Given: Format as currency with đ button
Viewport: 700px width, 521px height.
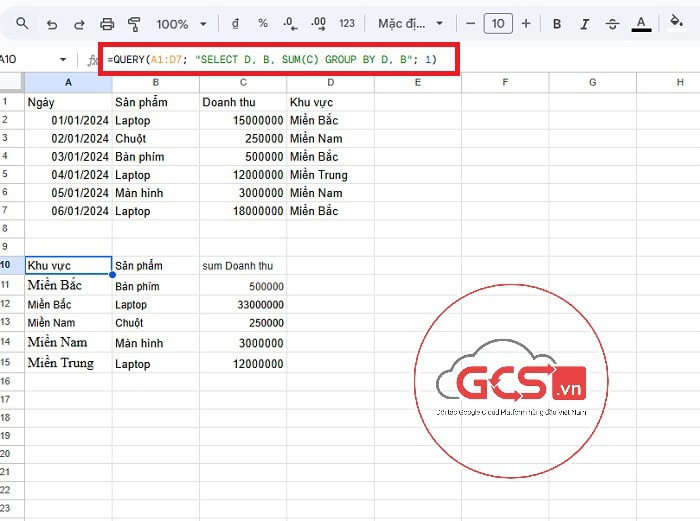Looking at the screenshot, I should click(x=235, y=23).
